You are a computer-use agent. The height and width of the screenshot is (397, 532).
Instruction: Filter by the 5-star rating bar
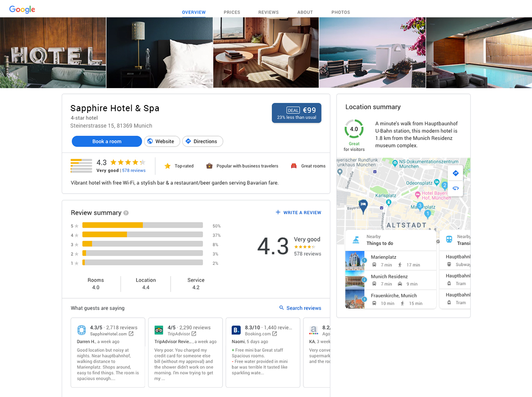[142, 226]
